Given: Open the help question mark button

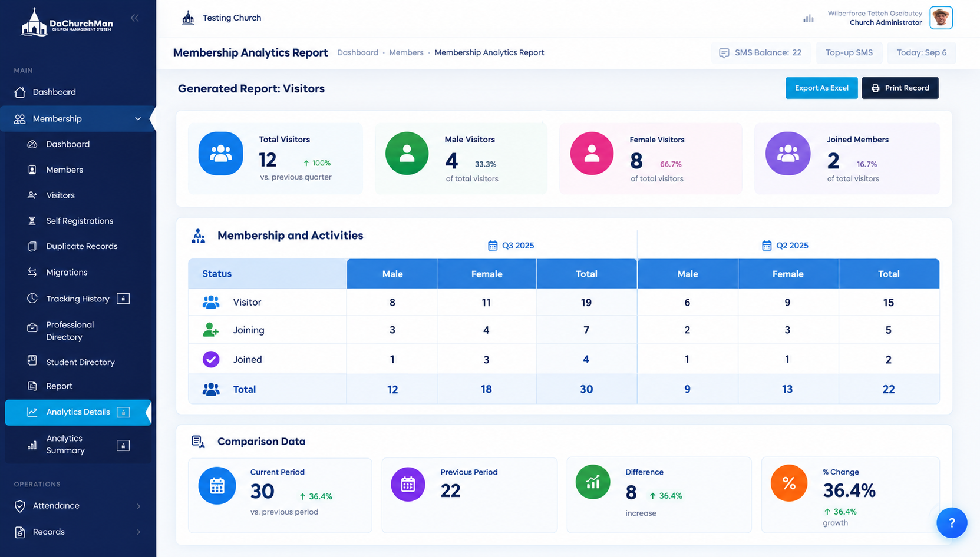Looking at the screenshot, I should [952, 523].
